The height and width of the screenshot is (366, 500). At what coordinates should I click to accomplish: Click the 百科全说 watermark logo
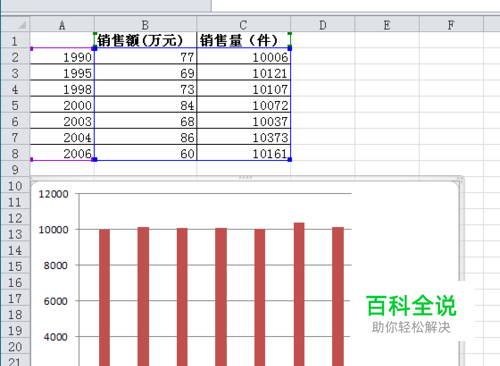(x=411, y=306)
